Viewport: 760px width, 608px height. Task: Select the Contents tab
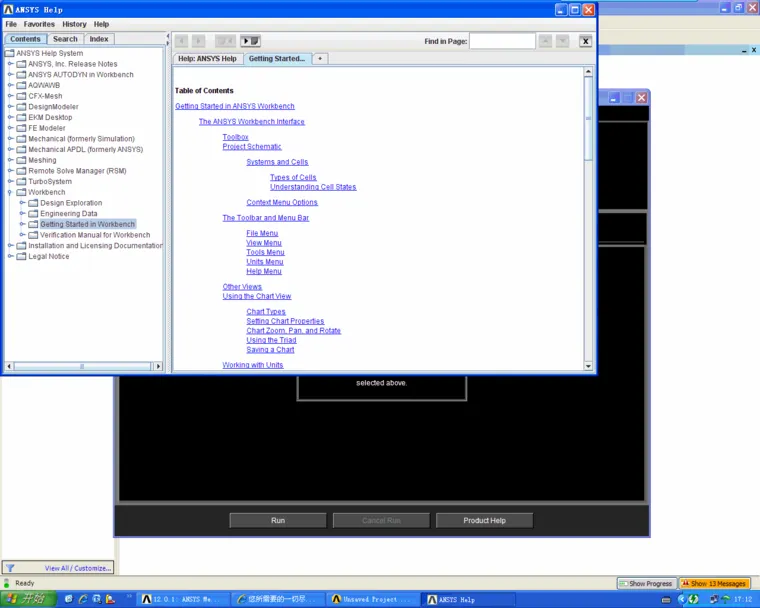[x=25, y=39]
